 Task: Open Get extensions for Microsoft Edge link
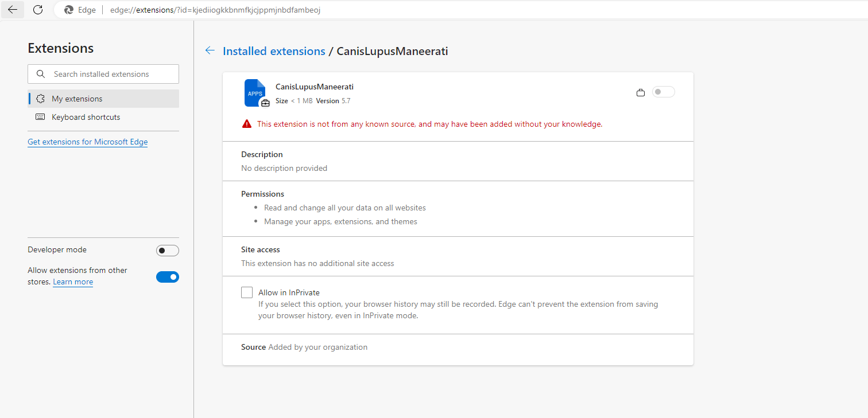coord(88,142)
